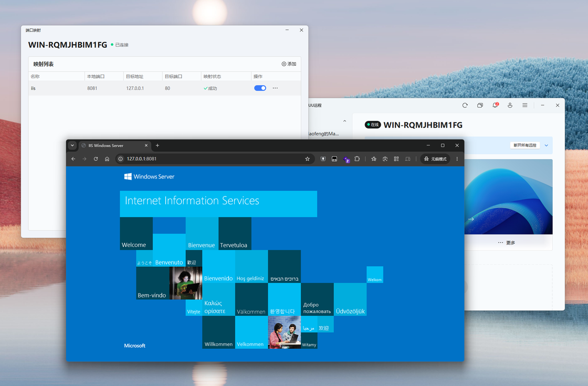Open the purple extension with badge 2
Screen dimensions: 588x386
(x=346, y=160)
